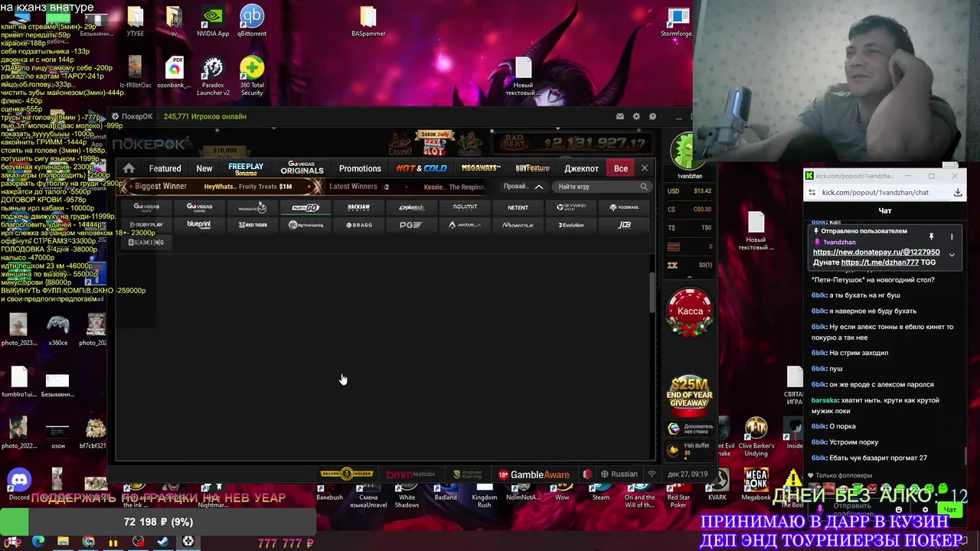This screenshot has height=551, width=980.
Task: Select the red Все tab
Action: point(621,168)
